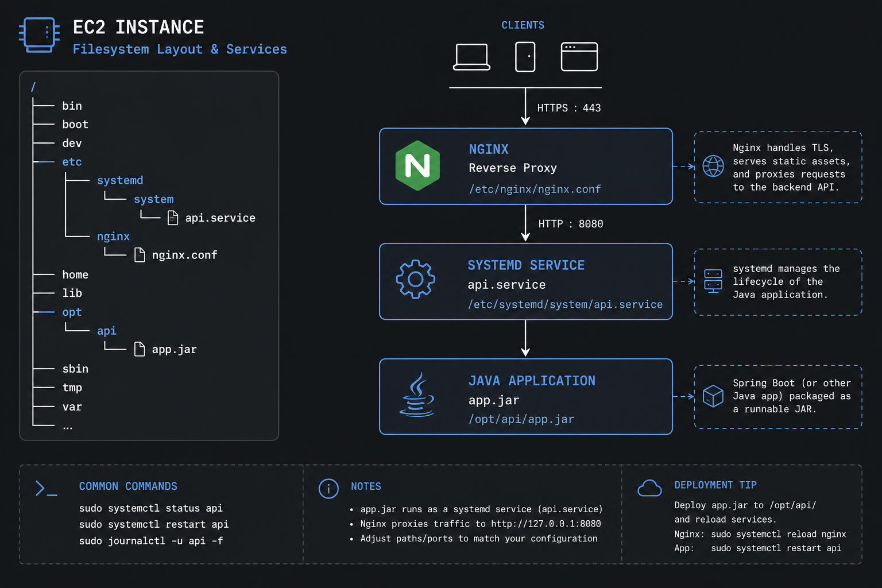Viewport: 882px width, 588px height.
Task: Collapse the nginx folder node
Action: [x=113, y=237]
